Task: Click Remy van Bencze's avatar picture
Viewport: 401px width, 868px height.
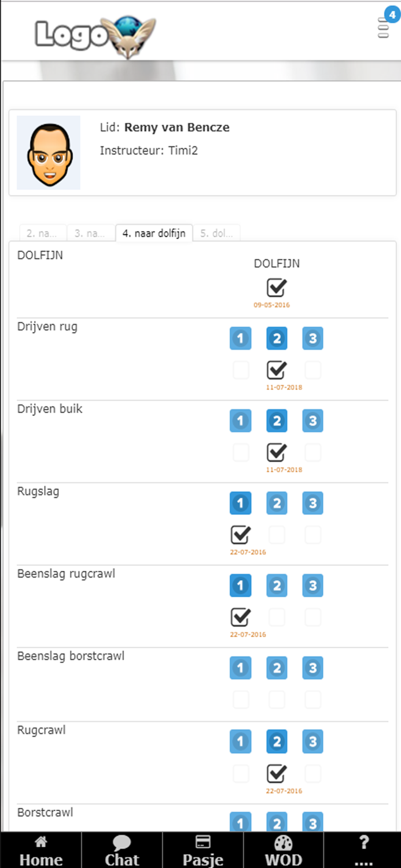Action: pyautogui.click(x=49, y=153)
